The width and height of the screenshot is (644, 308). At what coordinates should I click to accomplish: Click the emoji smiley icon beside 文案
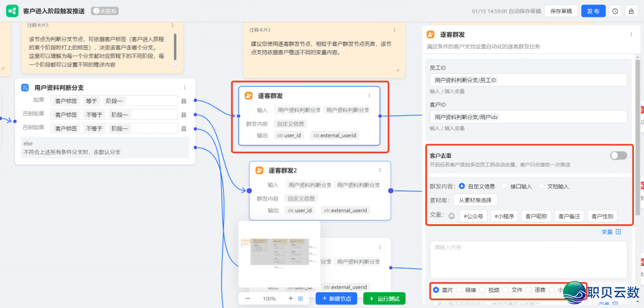click(x=450, y=216)
